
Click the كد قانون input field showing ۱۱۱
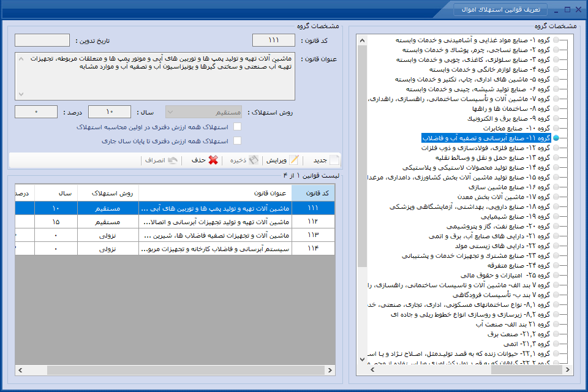tap(274, 40)
